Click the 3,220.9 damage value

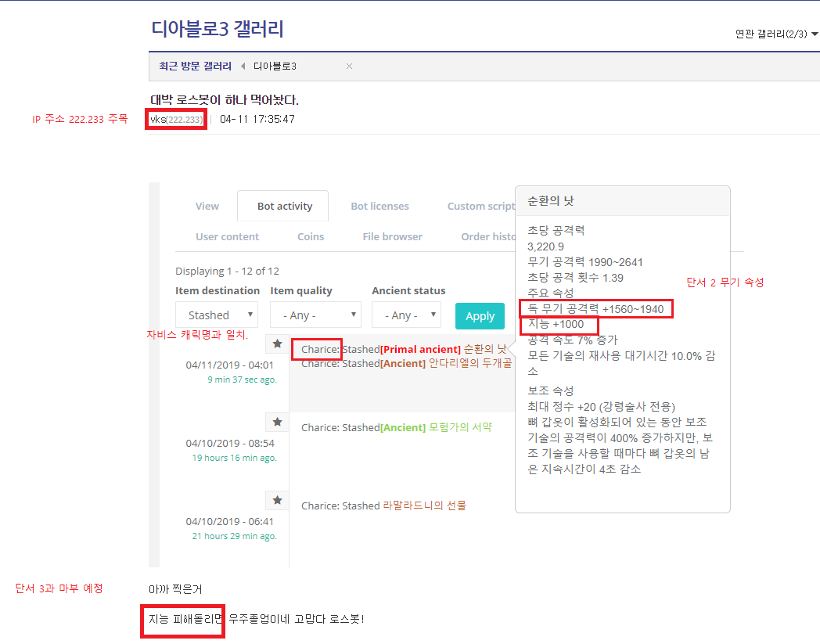(545, 246)
